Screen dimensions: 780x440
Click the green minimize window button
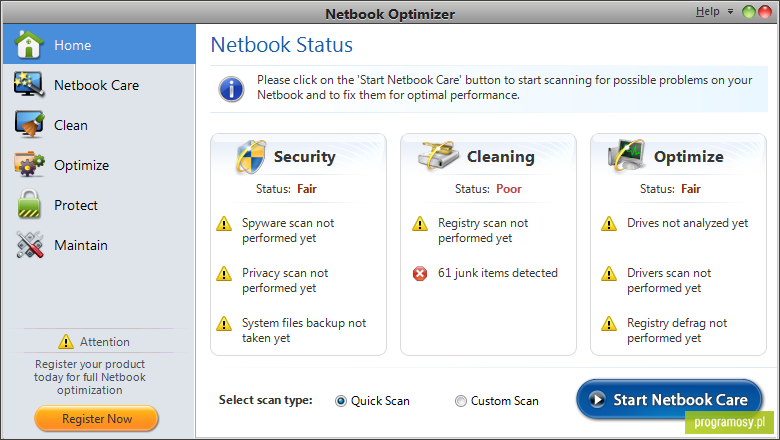pos(749,12)
